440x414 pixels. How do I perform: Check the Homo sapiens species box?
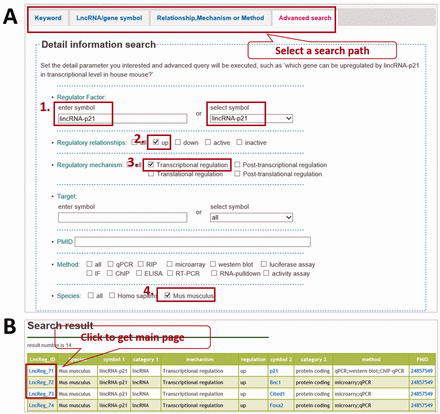click(x=112, y=295)
